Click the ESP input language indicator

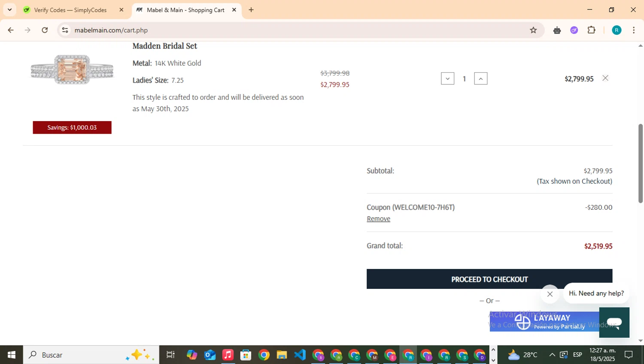[577, 355]
